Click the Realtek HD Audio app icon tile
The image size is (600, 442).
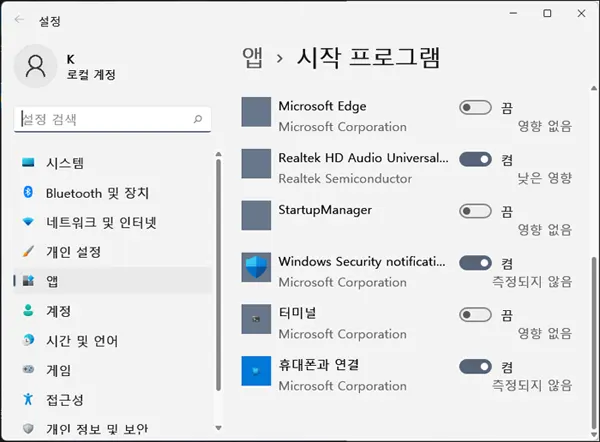256,163
